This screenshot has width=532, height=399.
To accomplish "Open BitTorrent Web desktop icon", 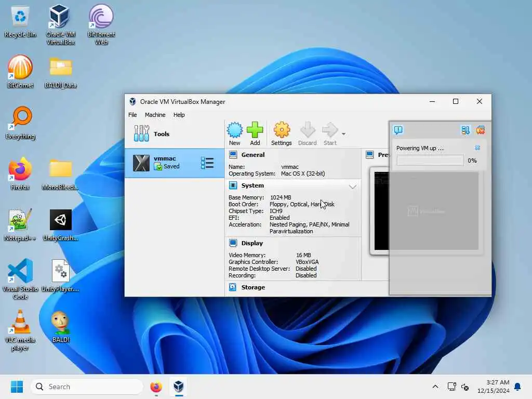I will tap(101, 24).
